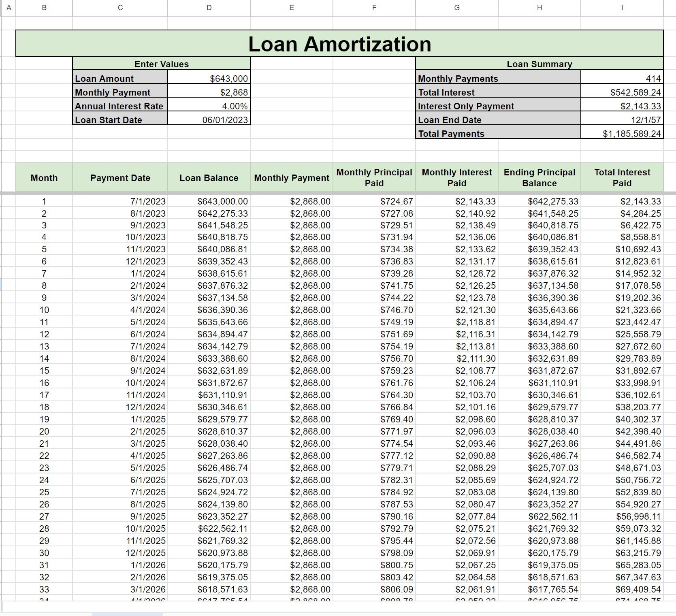This screenshot has height=616, width=676.
Task: Click the Loan Start Date cell showing 06/01/2023
Action: [209, 120]
